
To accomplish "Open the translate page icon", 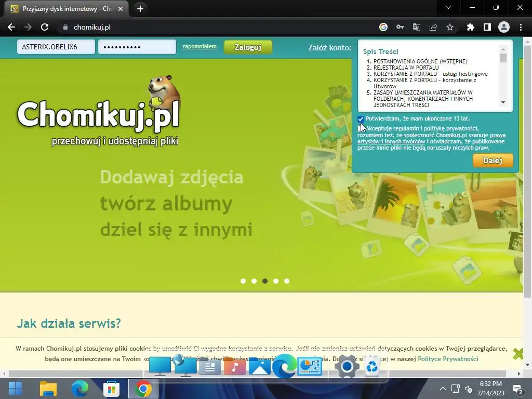I will tap(416, 27).
